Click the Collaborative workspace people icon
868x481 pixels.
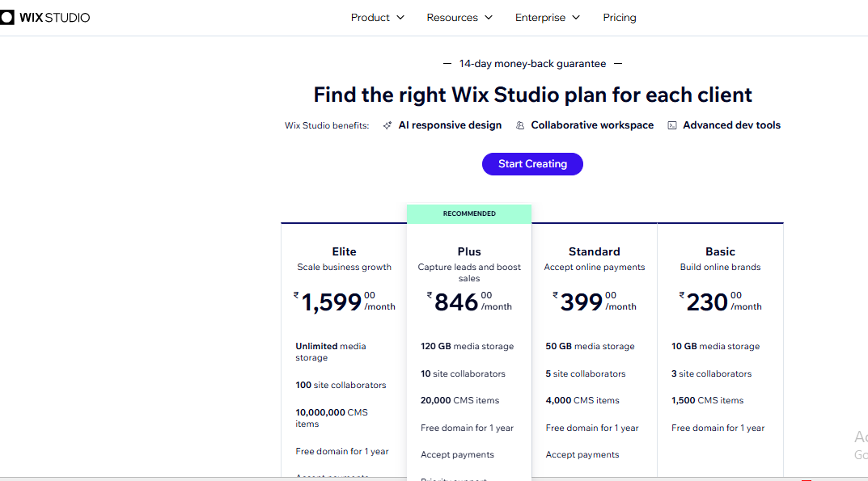click(x=520, y=125)
